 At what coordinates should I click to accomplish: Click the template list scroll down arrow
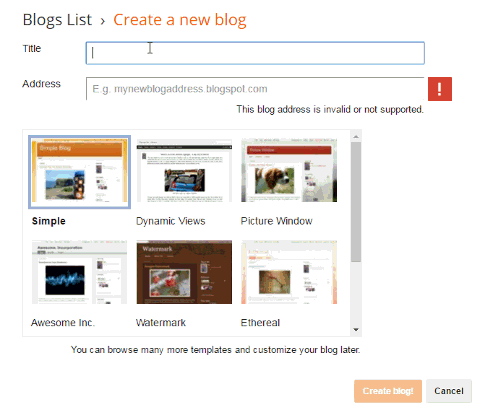[356, 330]
